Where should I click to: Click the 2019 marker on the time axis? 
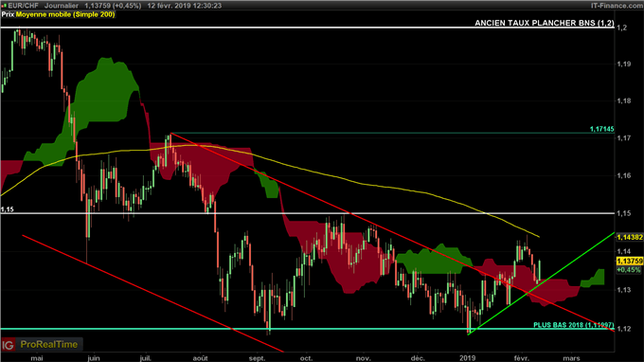pos(468,358)
